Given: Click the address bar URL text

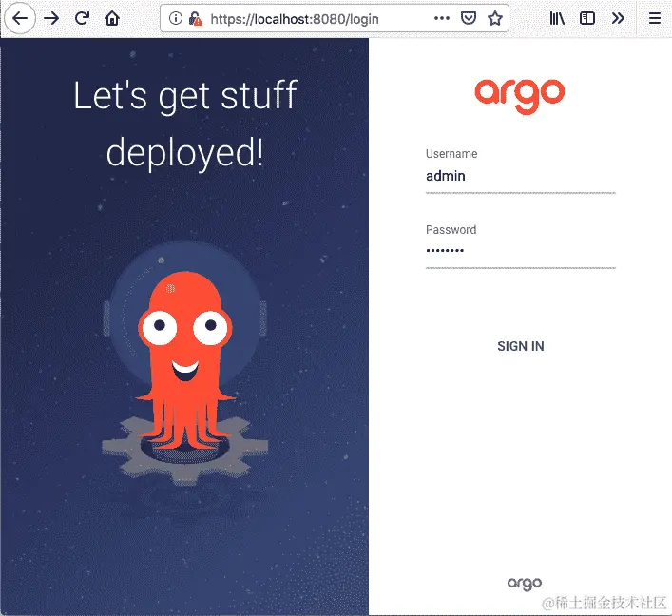Looking at the screenshot, I should point(295,19).
